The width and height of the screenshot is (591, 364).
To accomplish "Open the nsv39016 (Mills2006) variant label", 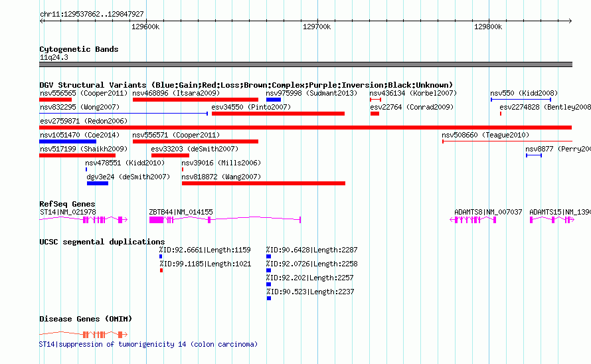I will [221, 163].
